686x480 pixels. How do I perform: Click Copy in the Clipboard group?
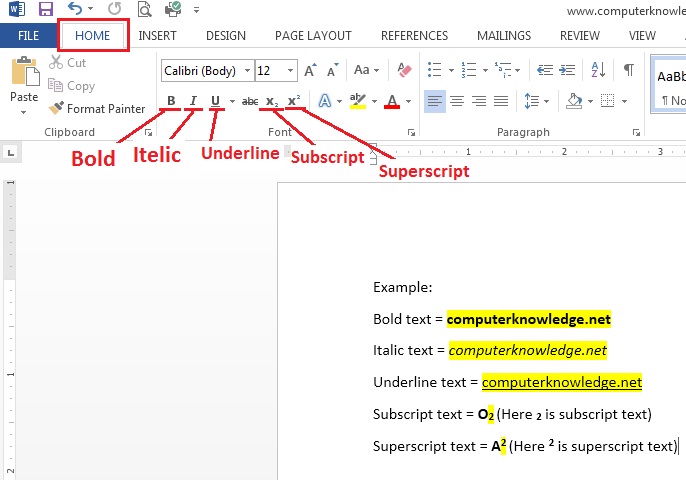point(72,86)
